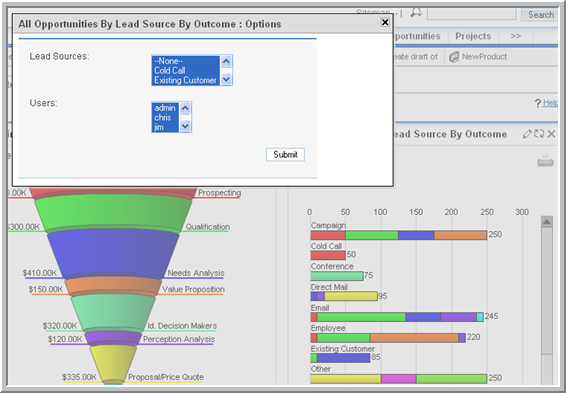566x393 pixels.
Task: Show more module tabs with >>
Action: pos(515,36)
